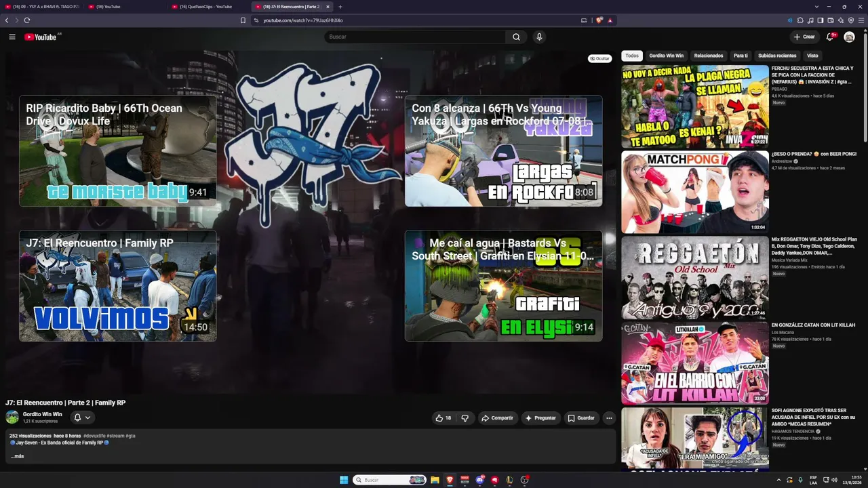
Task: Open J7: El Reencuentro Family RP suggestion
Action: (x=118, y=285)
